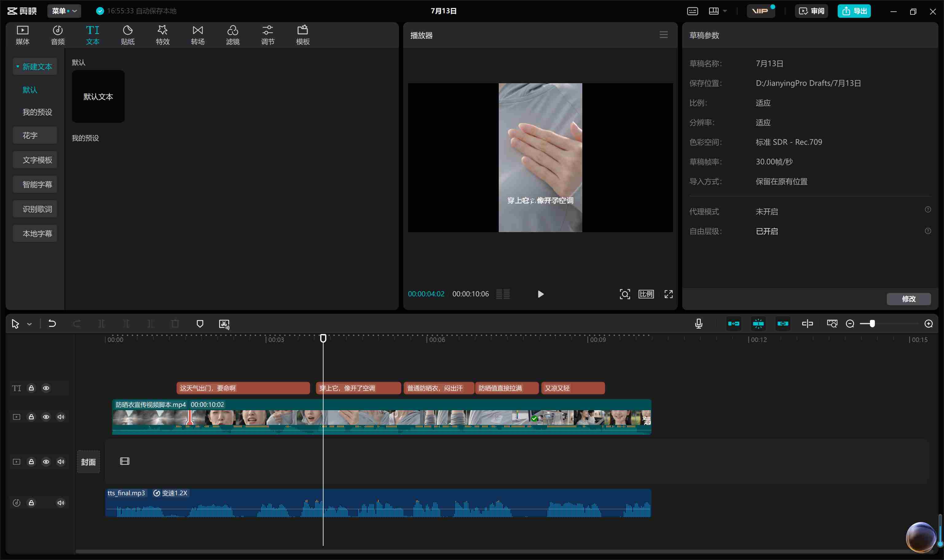Image resolution: width=944 pixels, height=560 pixels.
Task: Toggle auto snapping on the timeline
Action: pyautogui.click(x=758, y=323)
